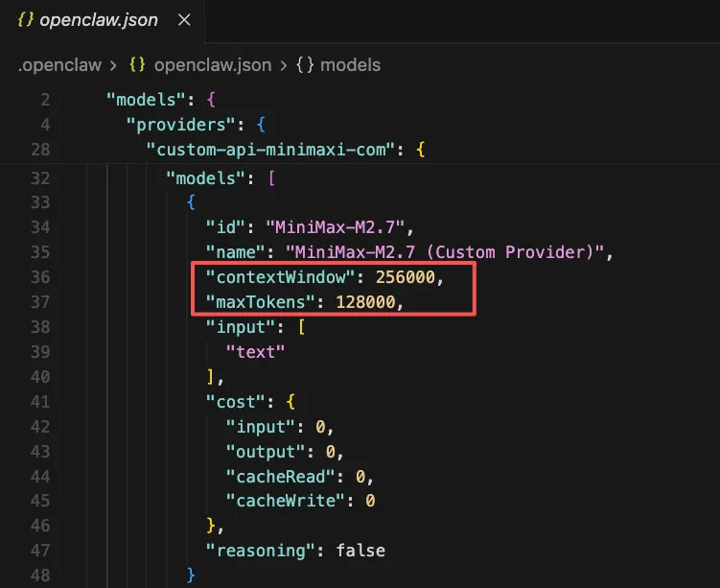Click the "output" key on line 43
Viewport: 720px width, 588px height.
pos(266,452)
